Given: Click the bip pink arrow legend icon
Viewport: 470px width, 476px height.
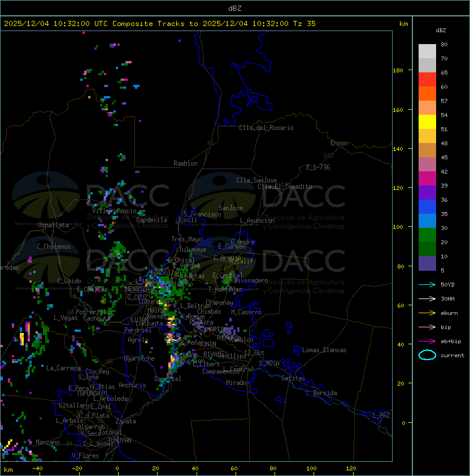Looking at the screenshot, I should click(x=427, y=327).
